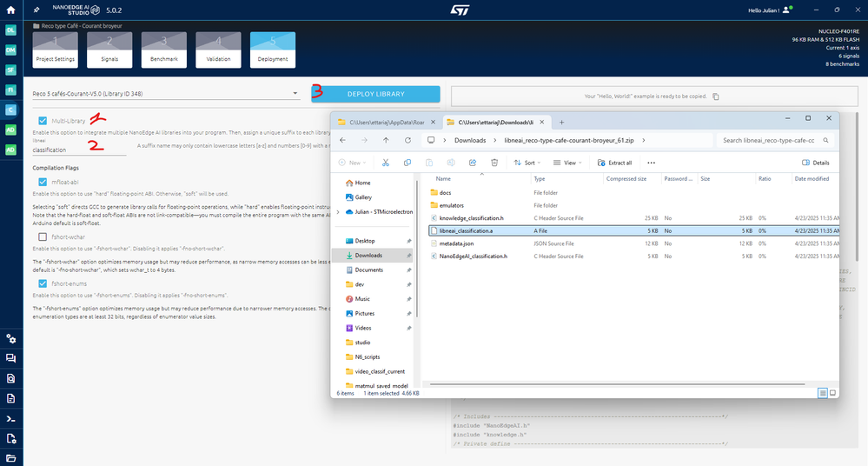
Task: Open the terminal console sidebar icon
Action: pos(10,419)
